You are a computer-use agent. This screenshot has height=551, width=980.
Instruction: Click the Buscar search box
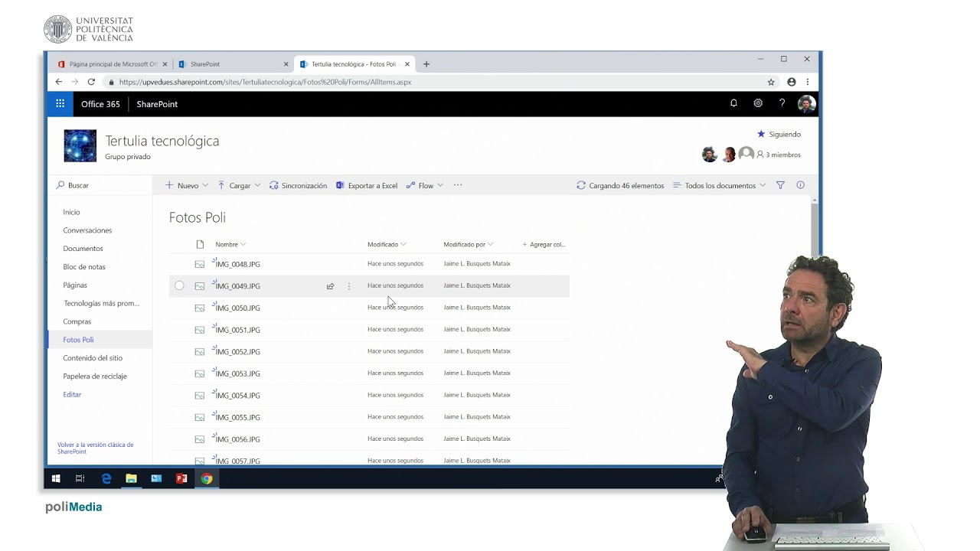coord(101,185)
